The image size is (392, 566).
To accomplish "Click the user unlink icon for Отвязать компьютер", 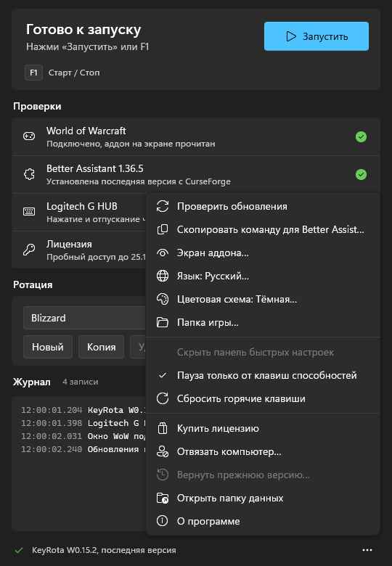I will point(163,451).
